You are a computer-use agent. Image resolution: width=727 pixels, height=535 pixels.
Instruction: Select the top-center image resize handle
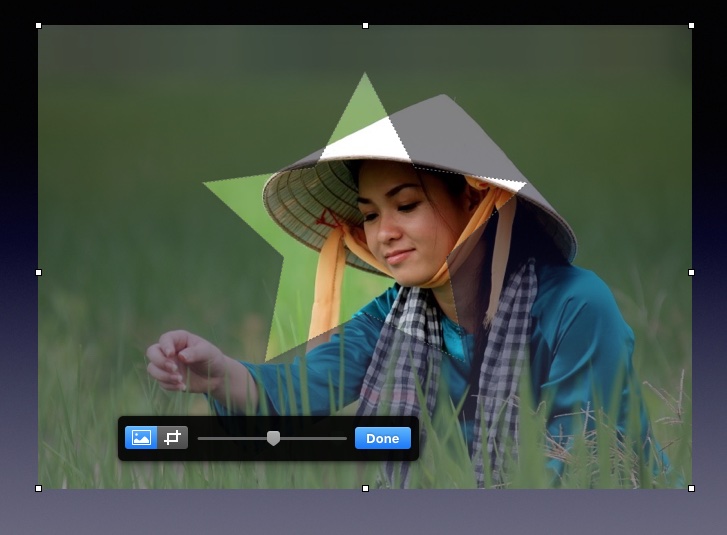pos(365,25)
